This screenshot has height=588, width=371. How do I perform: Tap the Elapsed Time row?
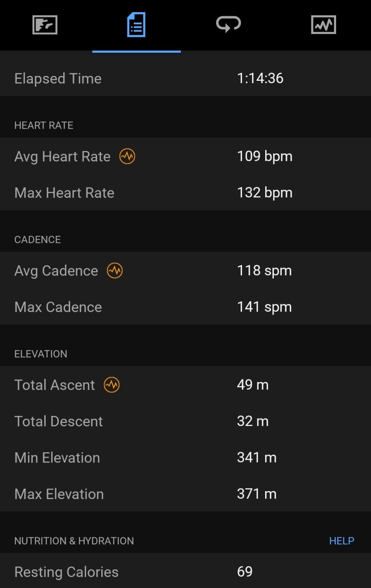(185, 78)
